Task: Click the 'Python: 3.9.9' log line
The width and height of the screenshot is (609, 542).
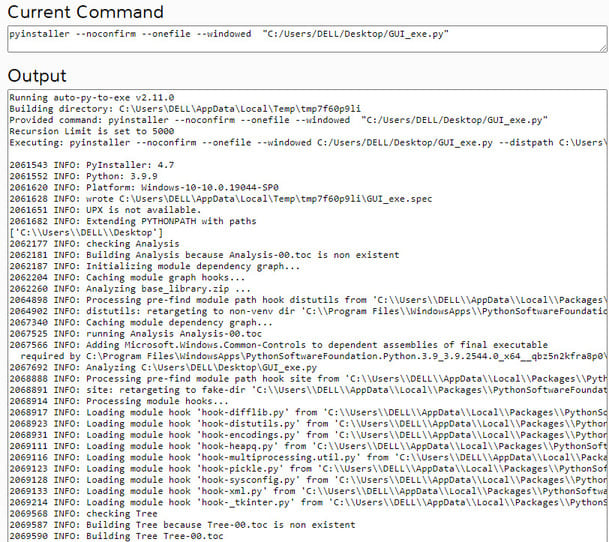Action: (84, 176)
